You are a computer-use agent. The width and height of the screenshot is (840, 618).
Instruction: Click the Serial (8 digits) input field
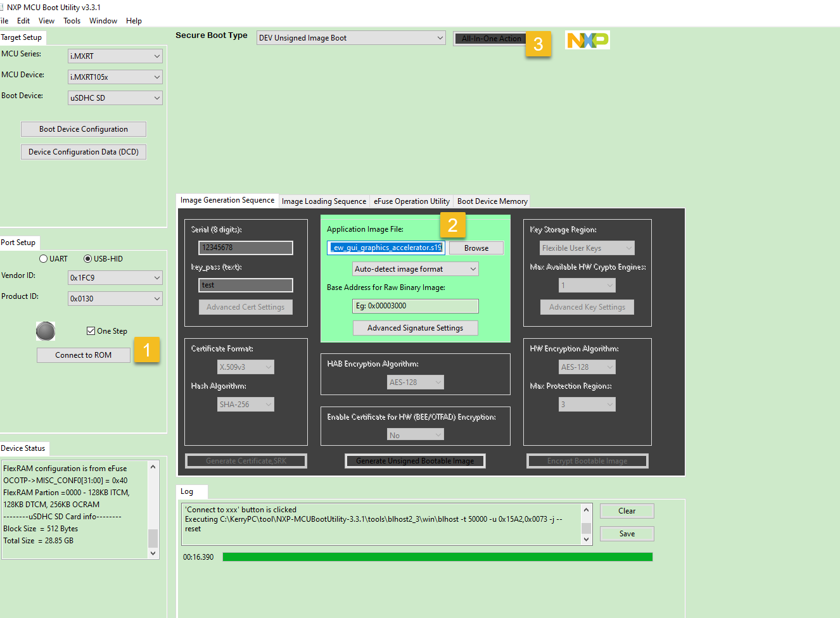tap(246, 248)
